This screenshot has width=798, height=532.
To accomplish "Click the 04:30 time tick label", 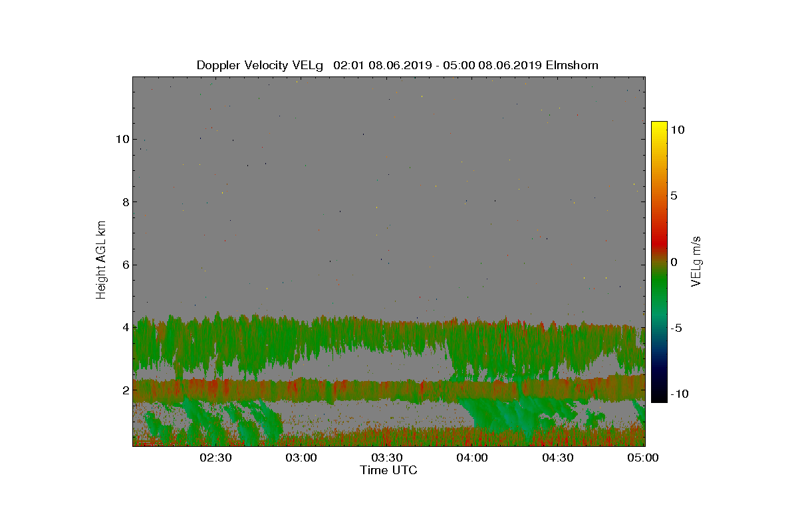I will tap(559, 458).
